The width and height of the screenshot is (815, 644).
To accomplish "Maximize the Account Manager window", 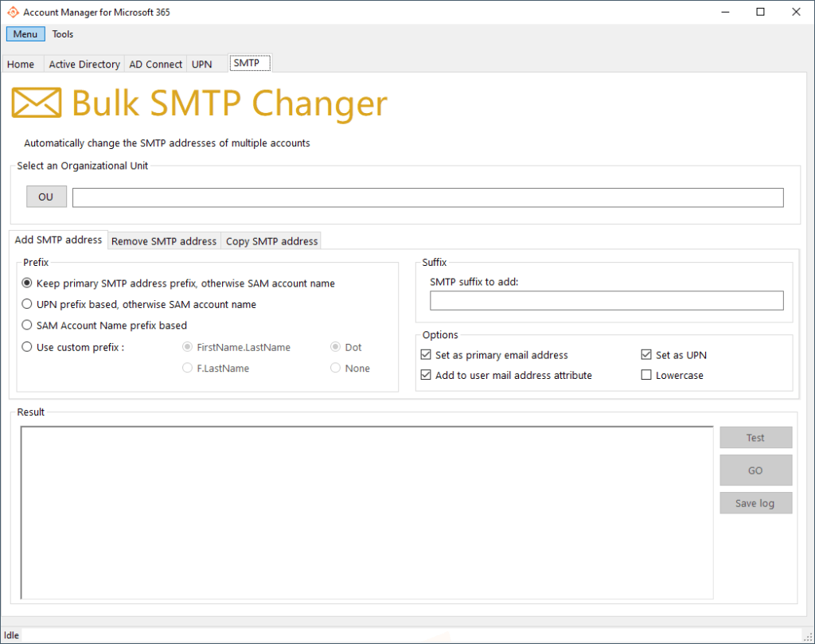I will pos(760,12).
